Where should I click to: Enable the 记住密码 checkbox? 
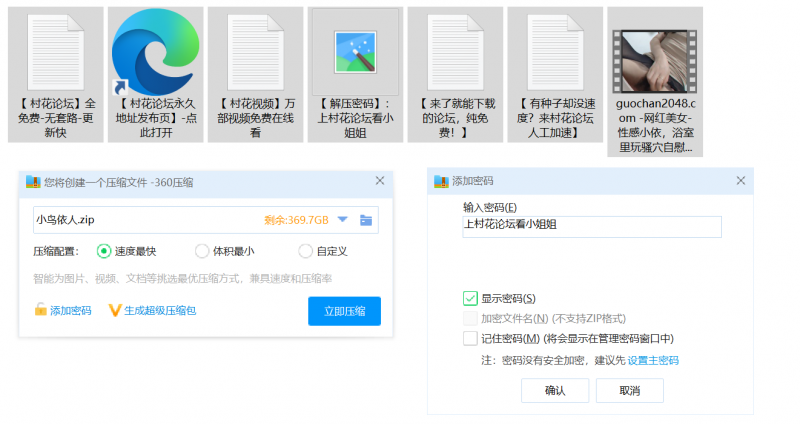(x=470, y=338)
